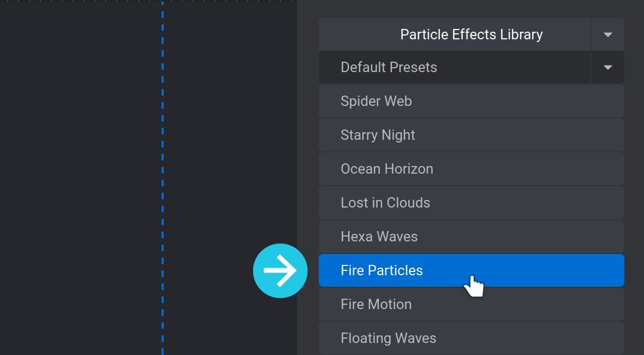Choose the Spider Web preset
Screen dimensions: 644x355
(471, 101)
